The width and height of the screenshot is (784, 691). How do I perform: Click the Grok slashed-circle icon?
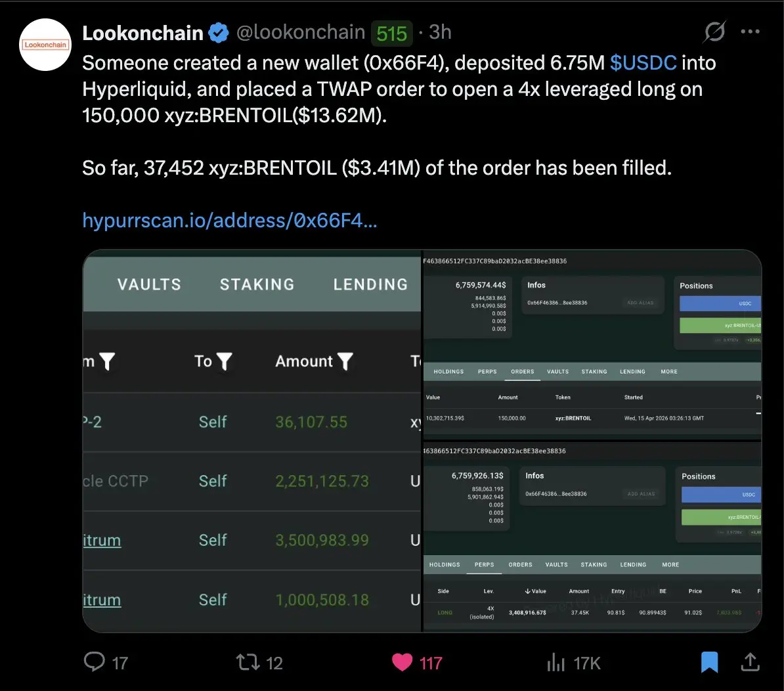714,32
